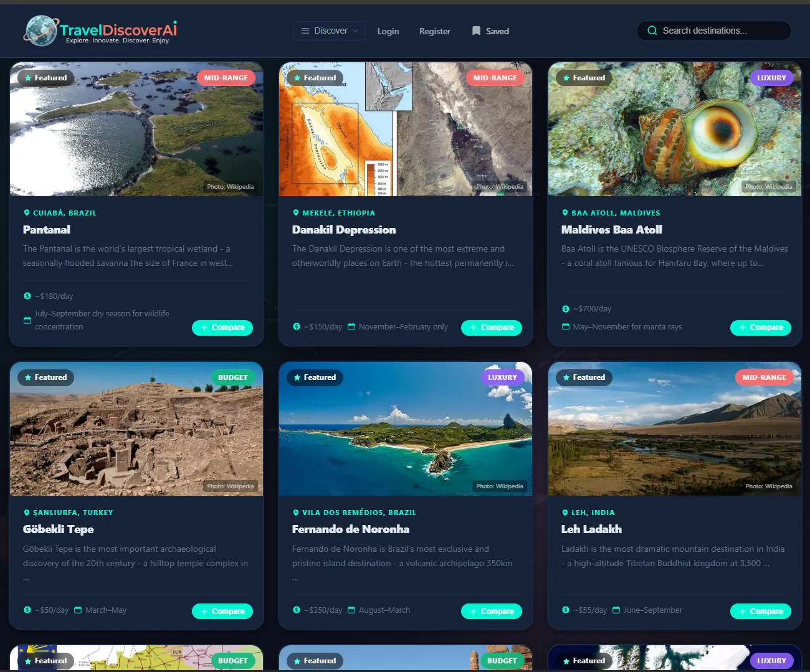The height and width of the screenshot is (672, 810).
Task: Click the search magnifier icon
Action: click(652, 31)
